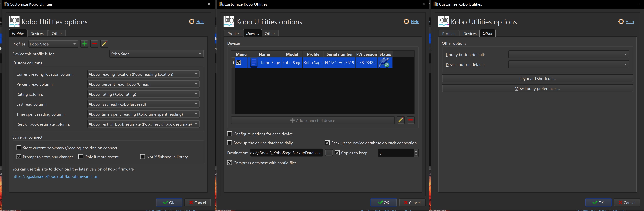The height and width of the screenshot is (211, 644).
Task: Click the red minus remove device icon
Action: coord(410,120)
